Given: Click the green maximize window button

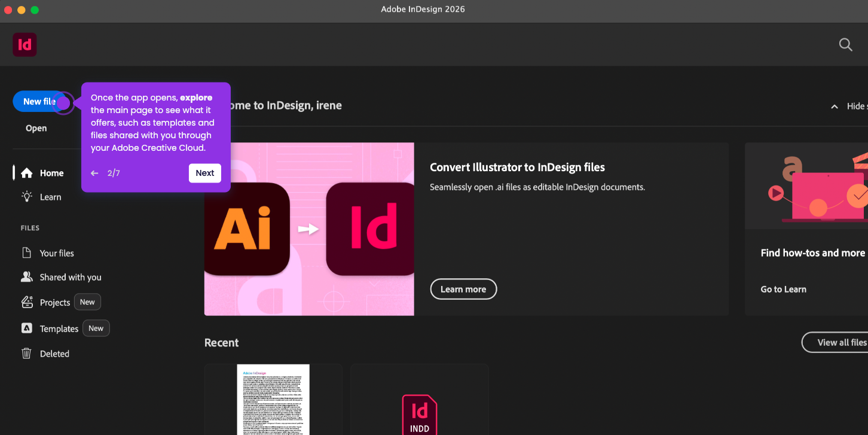Looking at the screenshot, I should (35, 10).
